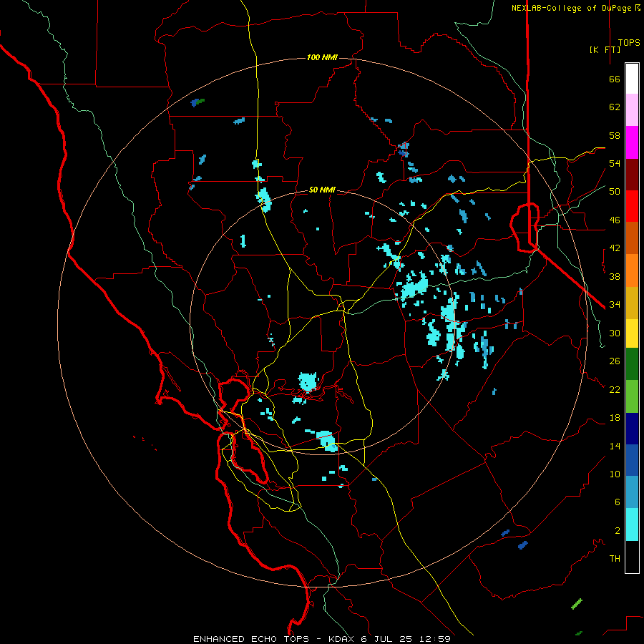Click the magenta legend swatch
Image resolution: width=644 pixels, height=644 pixels.
pyautogui.click(x=632, y=142)
